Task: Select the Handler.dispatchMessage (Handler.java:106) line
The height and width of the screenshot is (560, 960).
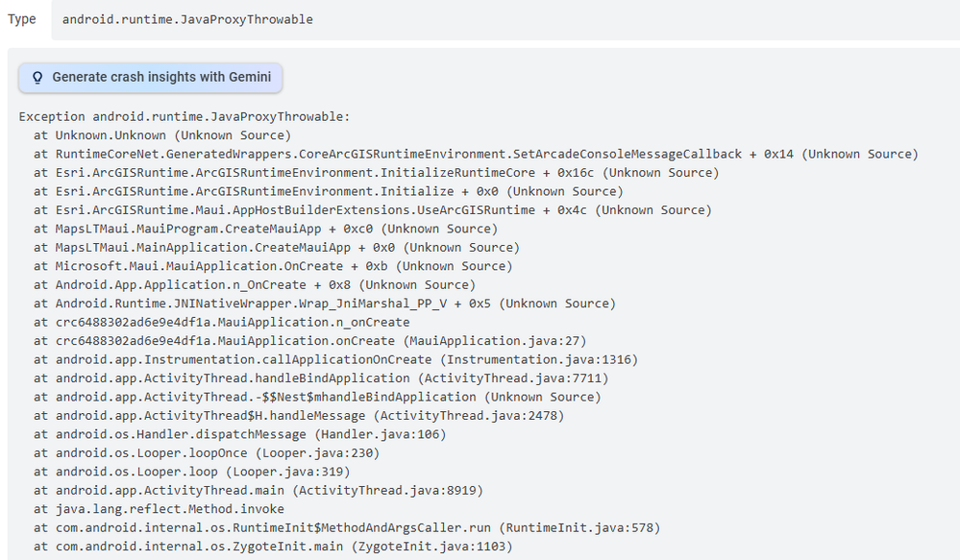Action: [240, 434]
